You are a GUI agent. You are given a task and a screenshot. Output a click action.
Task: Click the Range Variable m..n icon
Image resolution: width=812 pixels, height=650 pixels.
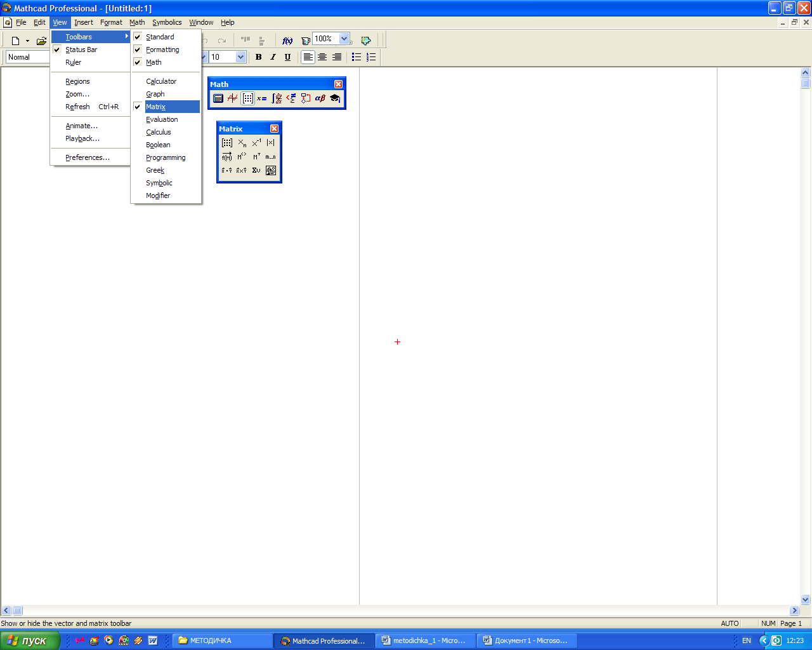(x=271, y=157)
